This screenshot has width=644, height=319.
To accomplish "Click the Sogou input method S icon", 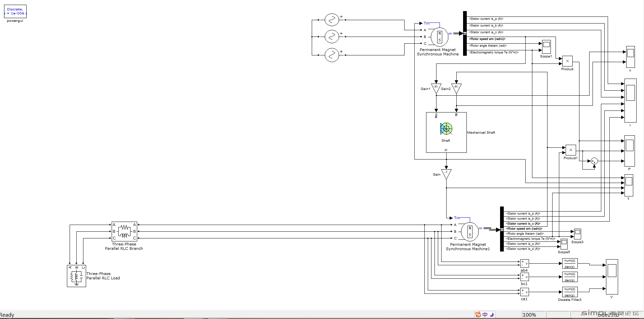I will tap(478, 315).
